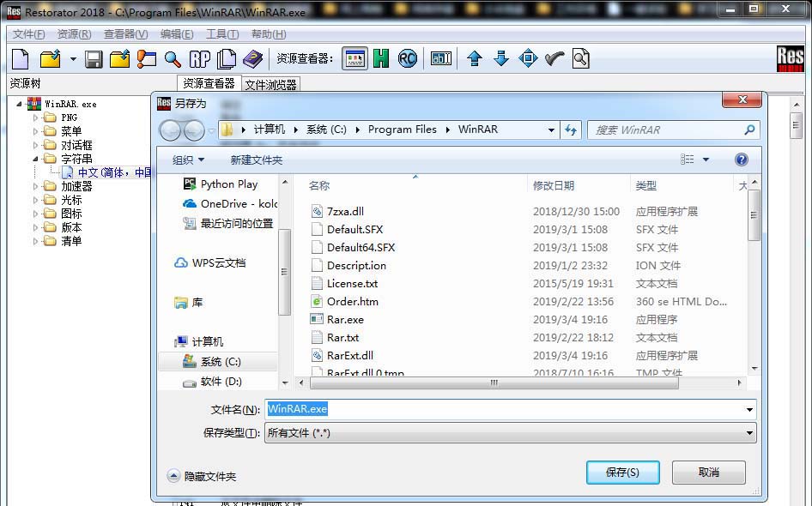
Task: Open the view options dropdown arrow
Action: tap(706, 160)
